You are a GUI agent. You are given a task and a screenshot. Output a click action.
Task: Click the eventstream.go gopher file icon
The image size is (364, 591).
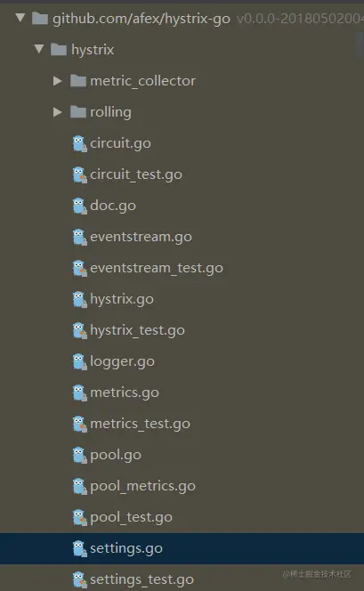pyautogui.click(x=79, y=237)
